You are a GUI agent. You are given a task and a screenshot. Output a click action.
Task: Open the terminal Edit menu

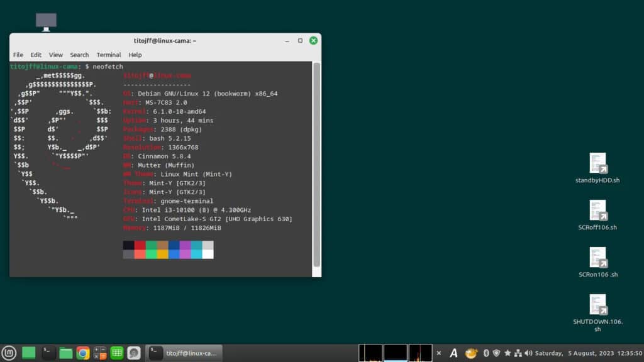point(36,55)
